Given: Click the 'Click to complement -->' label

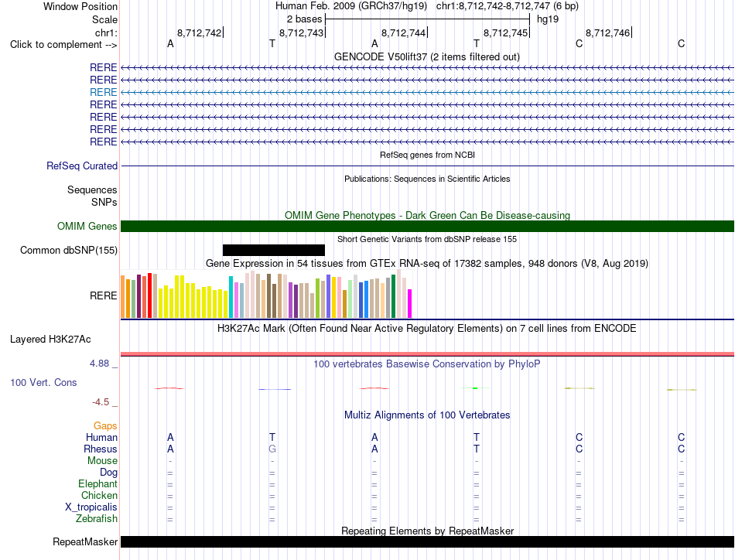Looking at the screenshot, I should point(63,45).
